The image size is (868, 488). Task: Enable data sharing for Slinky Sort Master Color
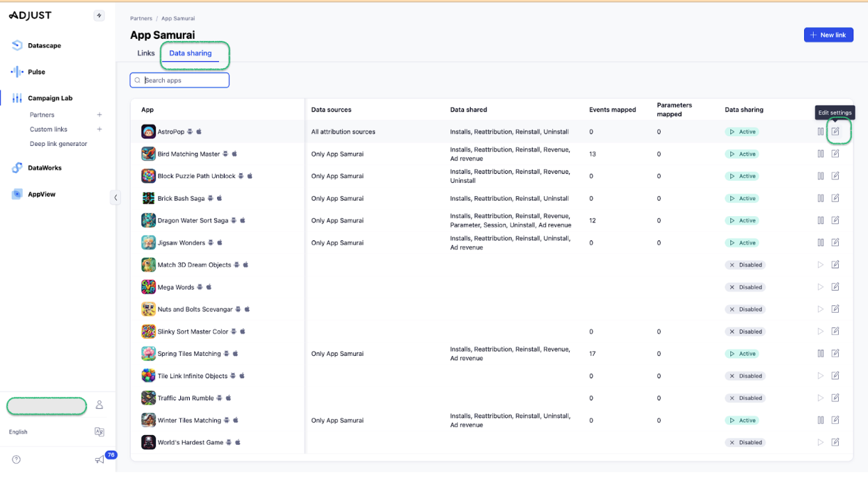tap(821, 332)
